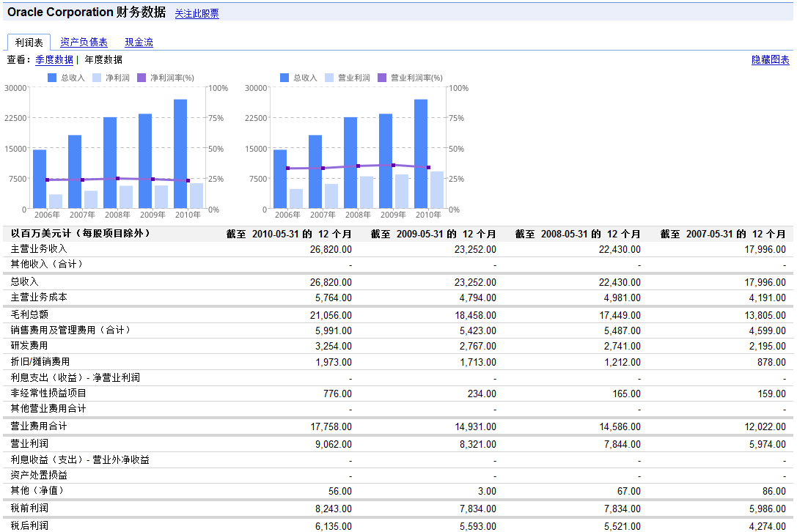Image resolution: width=797 pixels, height=532 pixels.
Task: Click the 营业费用合计 row label
Action: coord(39,426)
